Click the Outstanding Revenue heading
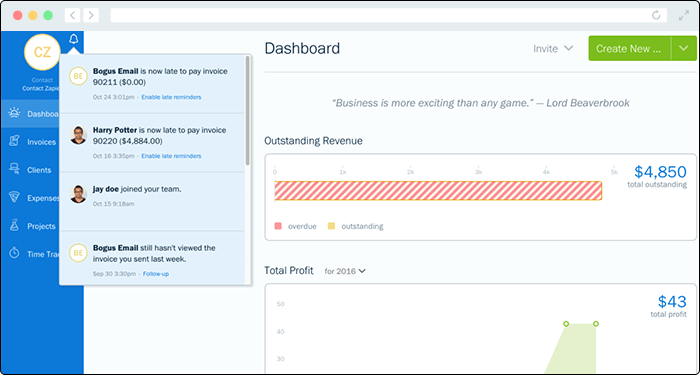 pyautogui.click(x=313, y=141)
